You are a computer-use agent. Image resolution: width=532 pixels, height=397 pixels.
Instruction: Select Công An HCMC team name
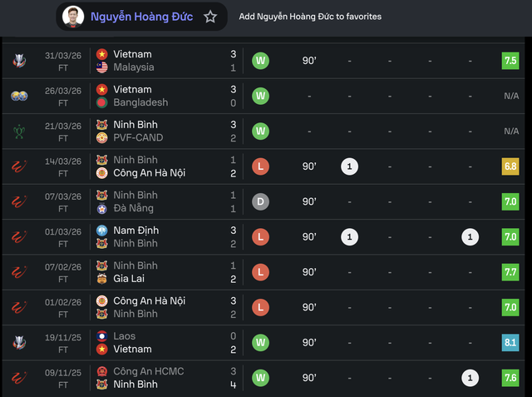pos(149,371)
